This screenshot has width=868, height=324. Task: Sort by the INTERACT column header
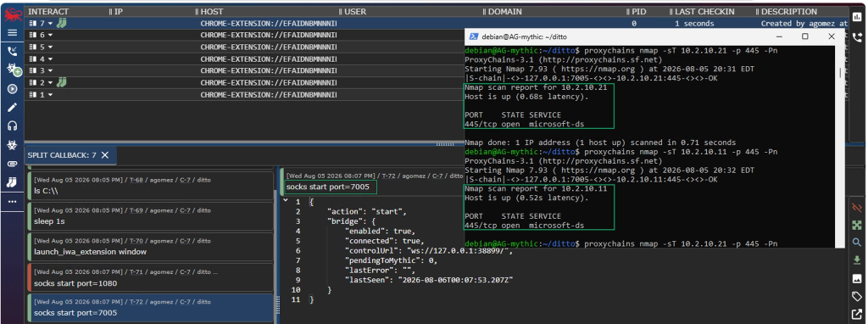point(48,11)
